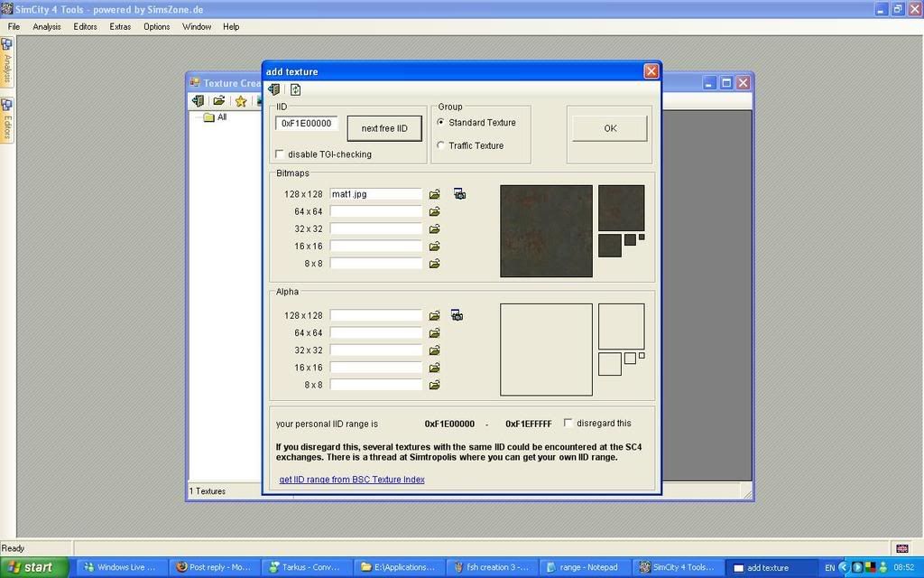
Task: Select the Standard Texture radio button
Action: point(440,122)
